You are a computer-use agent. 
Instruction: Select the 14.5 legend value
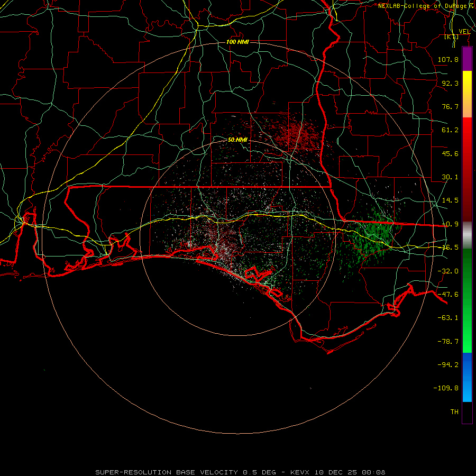pyautogui.click(x=450, y=200)
